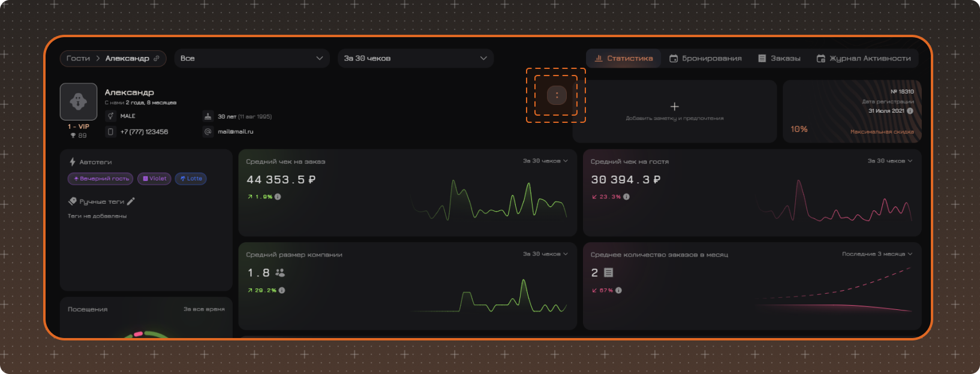The image size is (980, 374).
Task: Click the 30 лет age text
Action: pos(227,116)
